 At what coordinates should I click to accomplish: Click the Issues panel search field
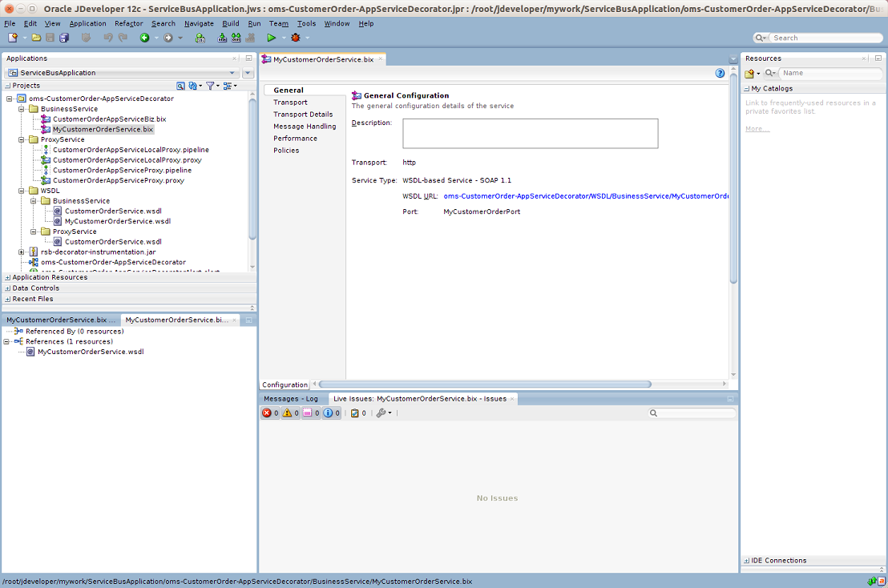pos(692,413)
